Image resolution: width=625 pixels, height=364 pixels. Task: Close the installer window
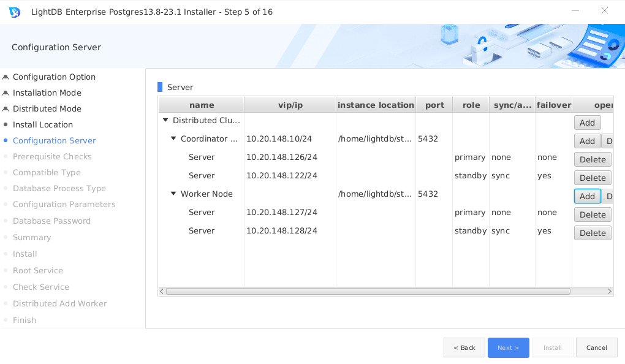tap(605, 11)
